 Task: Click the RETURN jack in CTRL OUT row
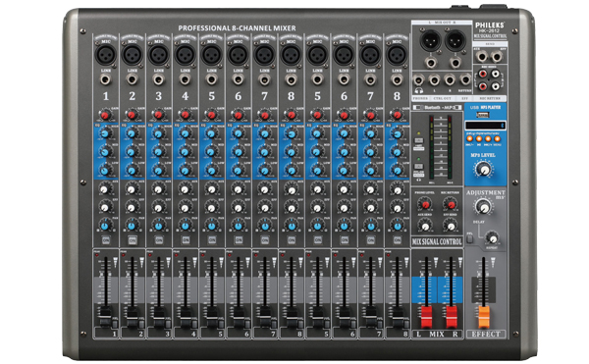point(465,79)
